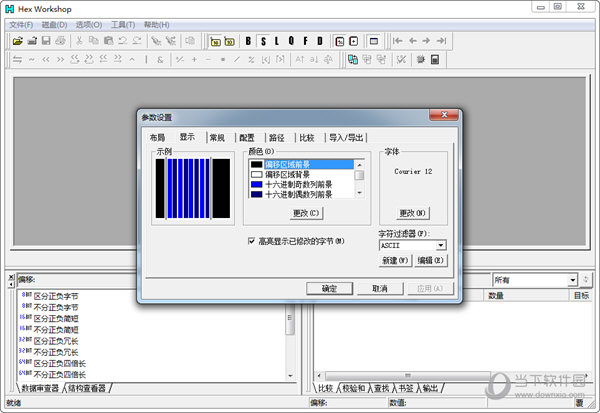Click the shift right (>>) operation icon
600x413 pixels.
60,60
